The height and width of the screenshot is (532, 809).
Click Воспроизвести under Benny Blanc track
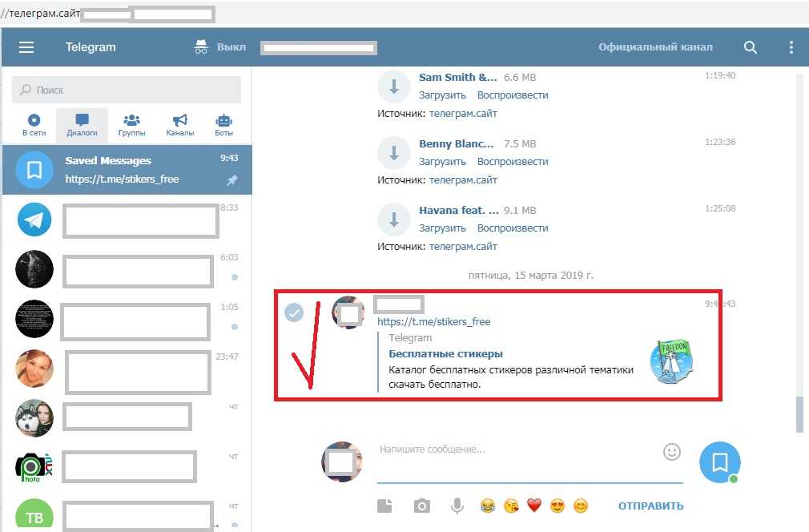[513, 162]
